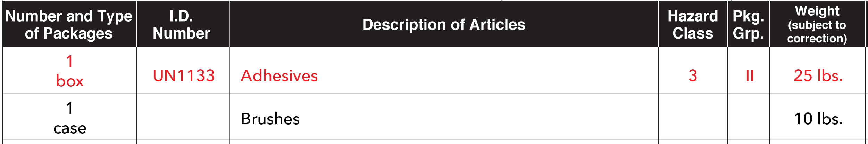Click the 'Pkg. Grp.' column header
Image resolution: width=868 pixels, height=144 pixels.
click(x=748, y=25)
